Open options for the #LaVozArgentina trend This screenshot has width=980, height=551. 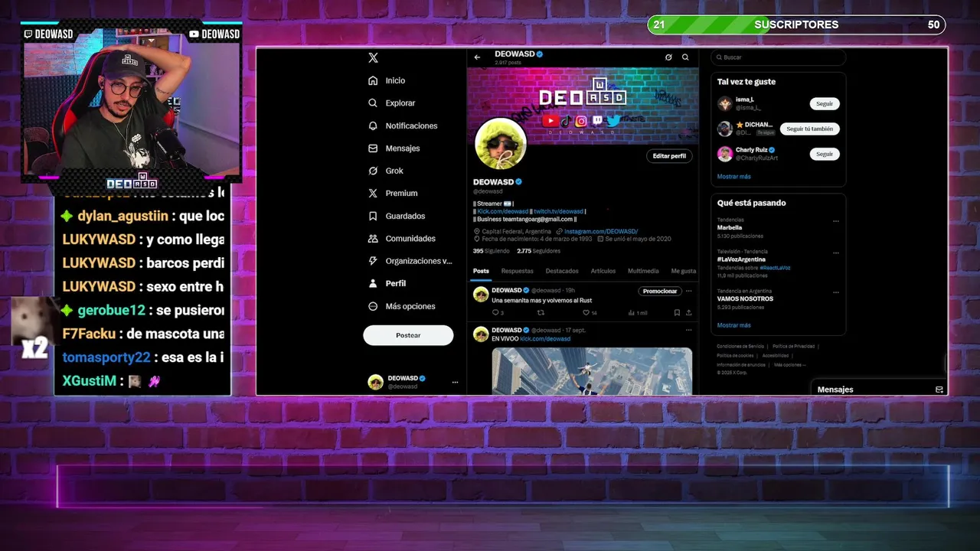point(835,253)
